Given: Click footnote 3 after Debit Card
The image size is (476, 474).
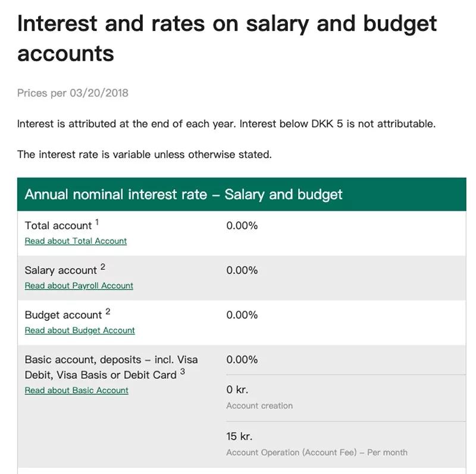Looking at the screenshot, I should [183, 372].
